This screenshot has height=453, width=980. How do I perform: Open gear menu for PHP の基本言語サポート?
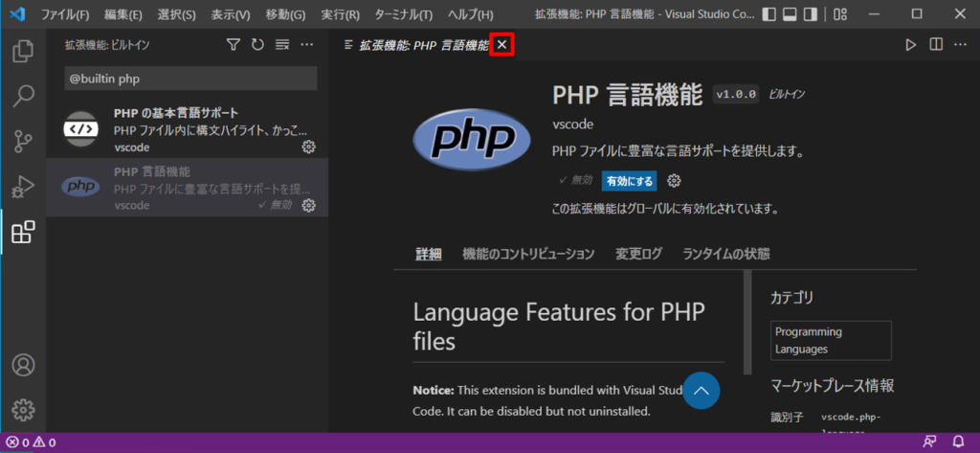(308, 147)
